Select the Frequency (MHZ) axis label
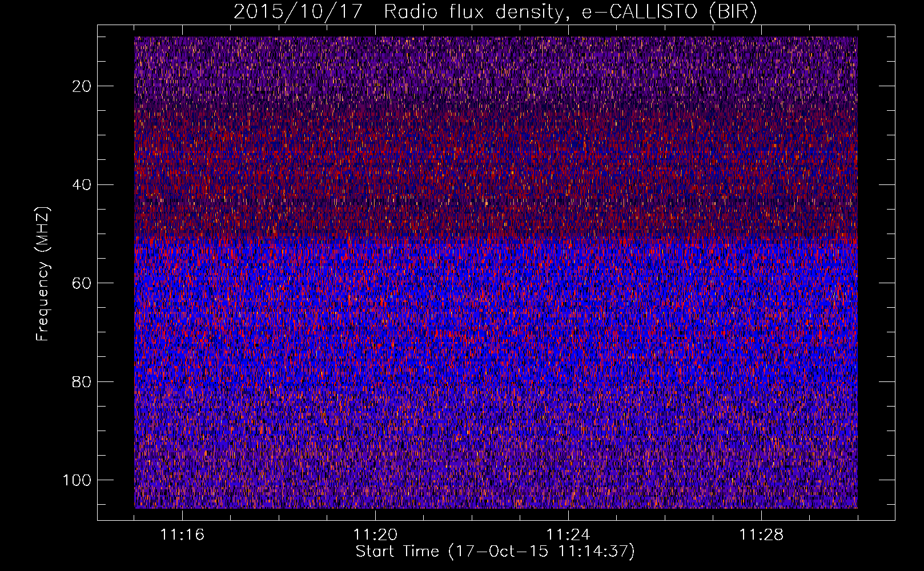 click(x=43, y=274)
